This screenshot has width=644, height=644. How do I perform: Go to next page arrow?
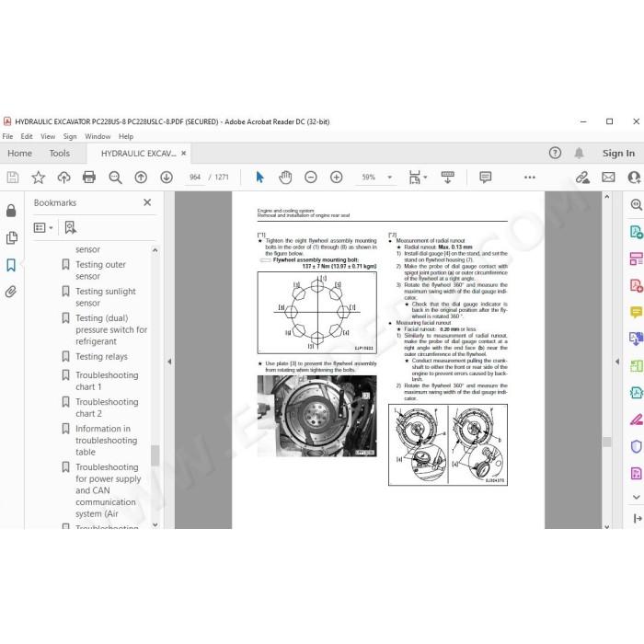pos(167,178)
